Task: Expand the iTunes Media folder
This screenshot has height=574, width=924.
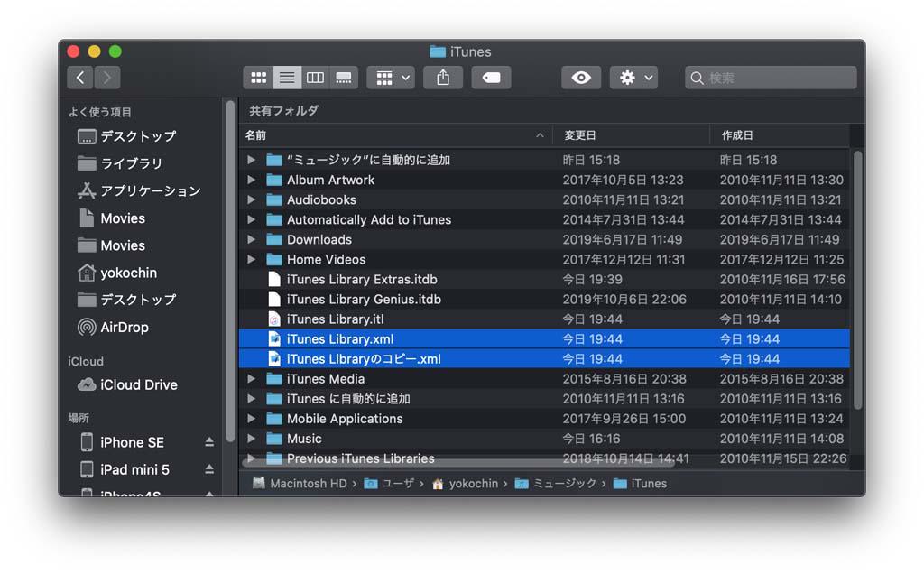Action: [252, 379]
